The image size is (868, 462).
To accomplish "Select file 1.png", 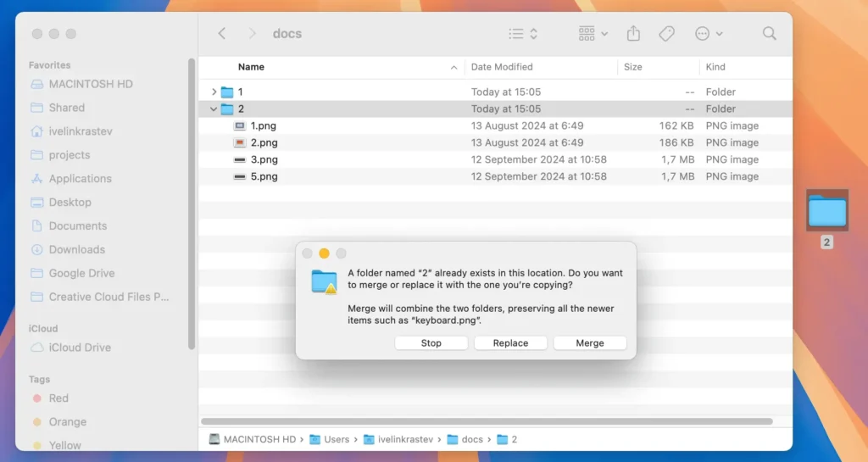I will tap(263, 125).
